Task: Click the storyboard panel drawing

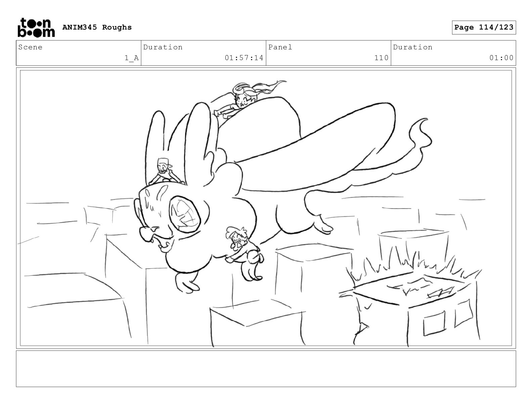Action: [266, 208]
